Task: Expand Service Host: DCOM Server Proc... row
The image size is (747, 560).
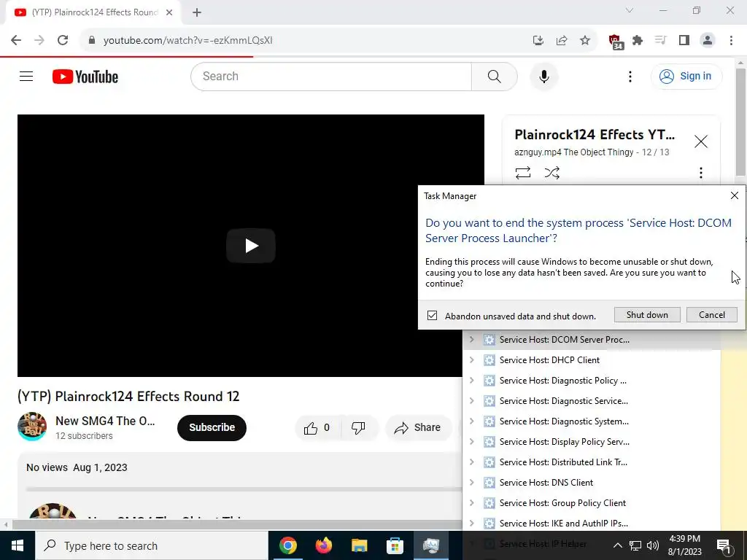Action: [x=472, y=340]
